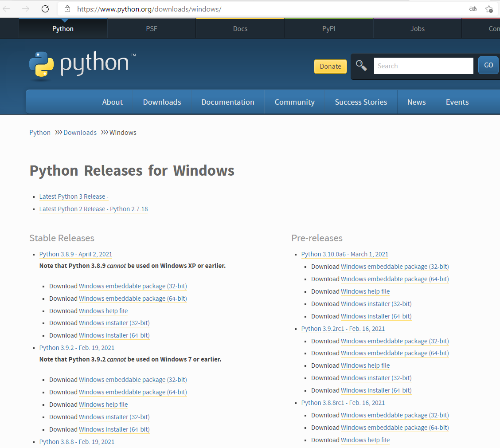
Task: Download 3.9.2 Windows help file
Action: point(103,405)
